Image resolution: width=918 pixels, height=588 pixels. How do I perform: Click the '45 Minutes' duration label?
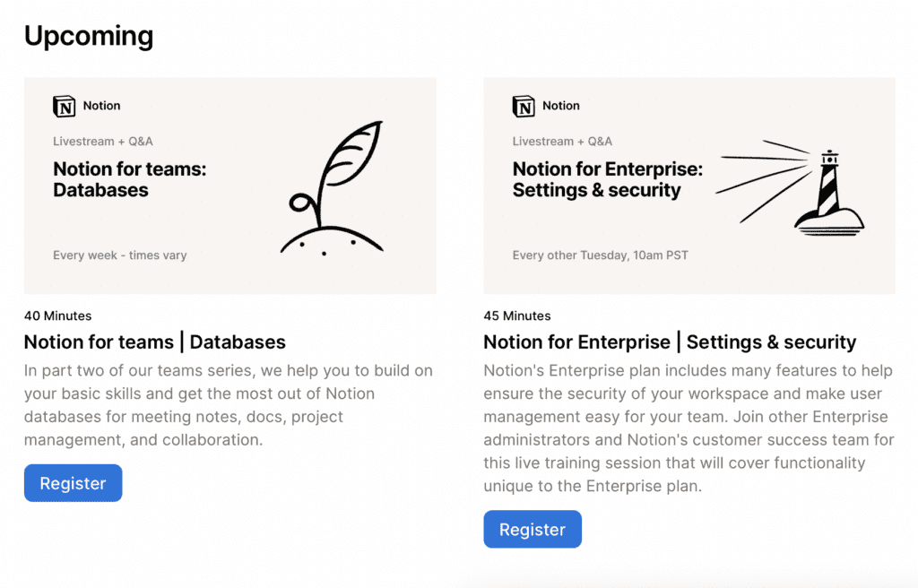(x=517, y=316)
